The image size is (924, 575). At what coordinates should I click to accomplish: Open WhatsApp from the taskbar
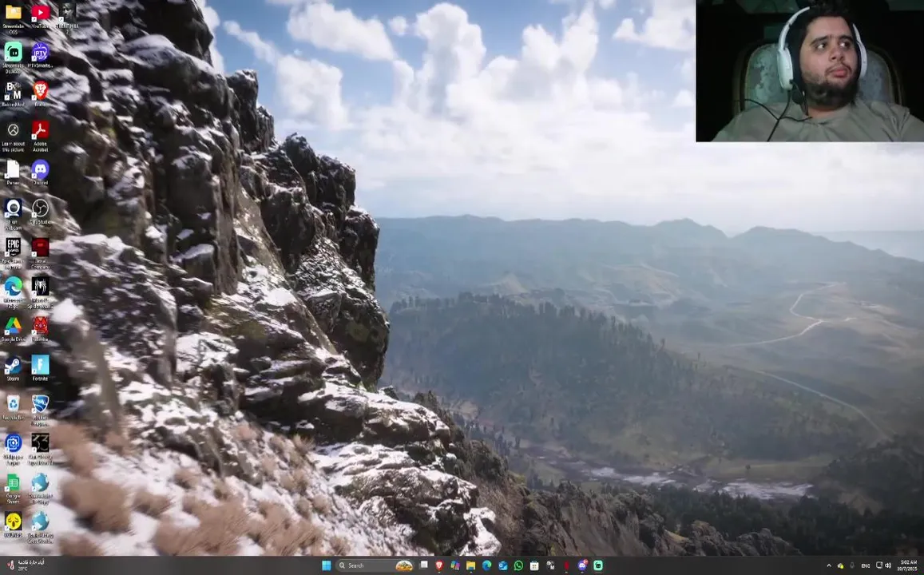[x=518, y=565]
